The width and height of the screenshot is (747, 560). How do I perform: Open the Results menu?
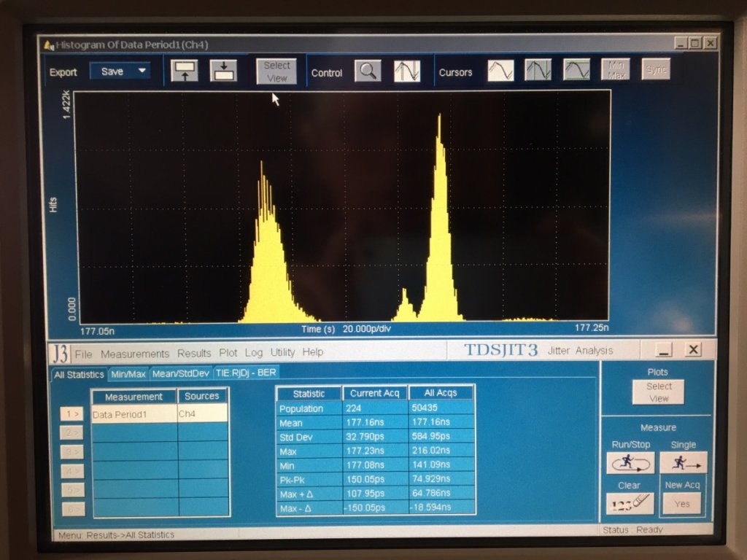coord(194,353)
